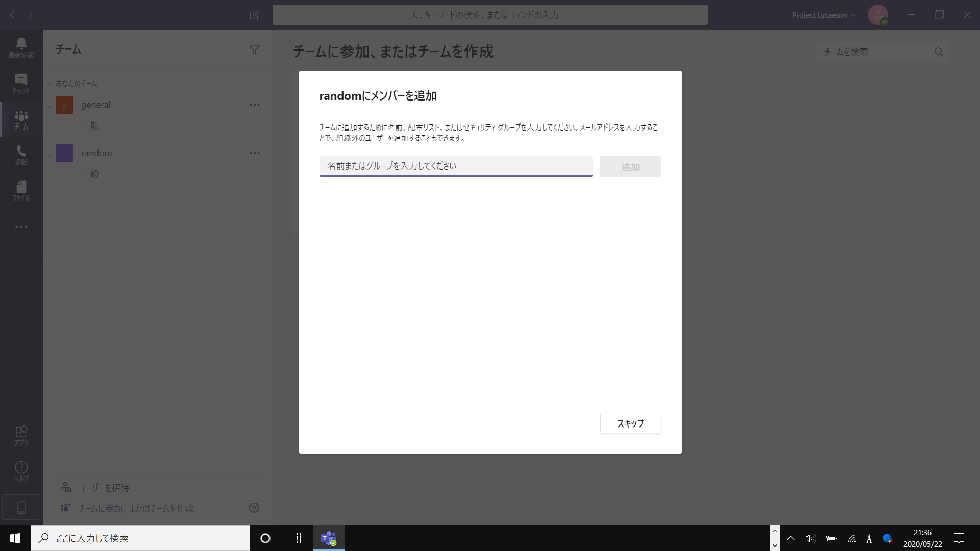Open the 最新情報 (Activity) panel
The image size is (980, 551).
point(20,47)
